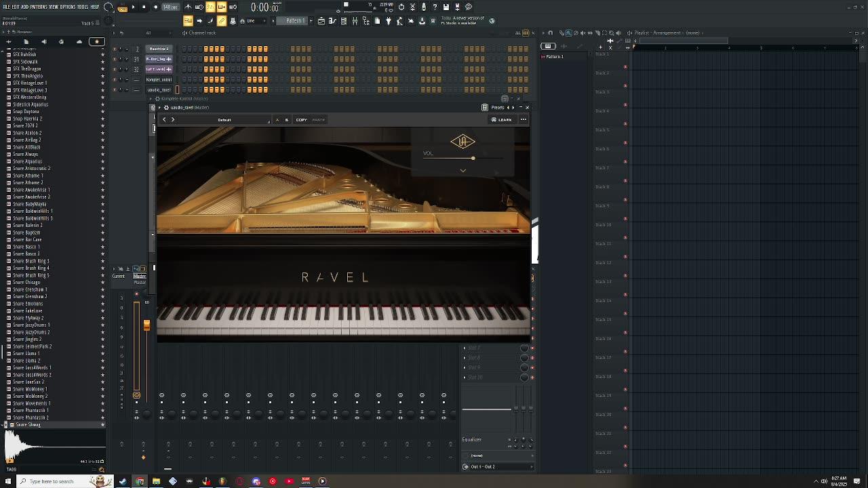Viewport: 868px width, 488px height.
Task: Open the Ravel three-dots menu
Action: [x=524, y=119]
